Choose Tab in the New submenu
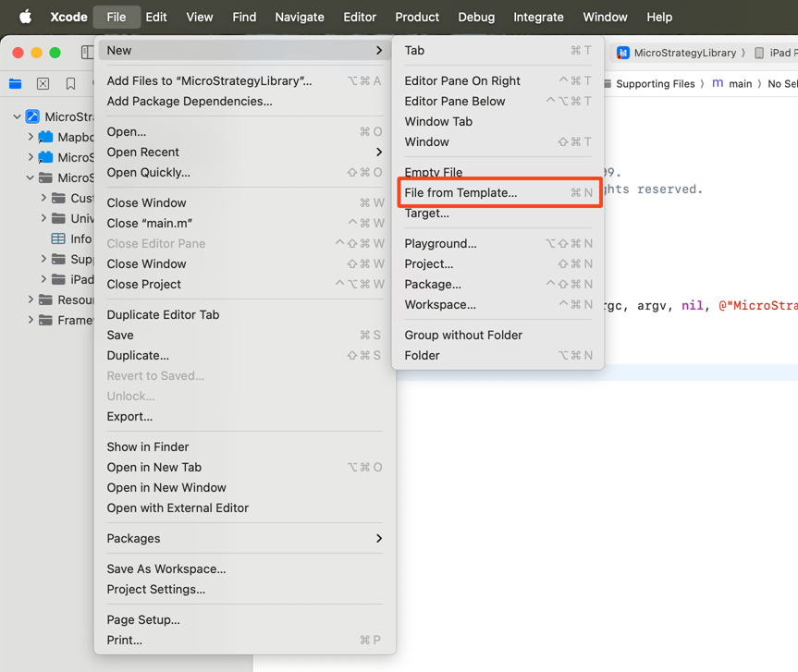 click(498, 50)
